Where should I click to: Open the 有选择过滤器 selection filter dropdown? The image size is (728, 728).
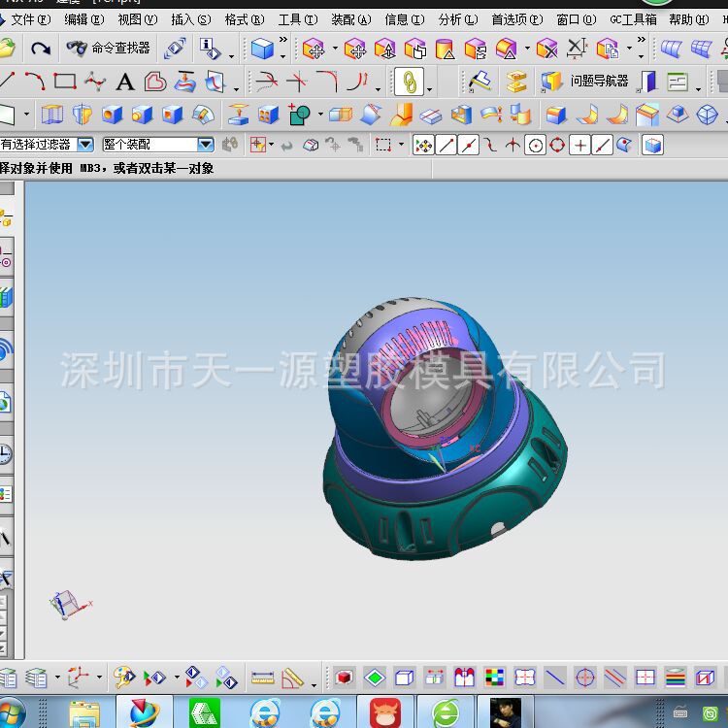(x=85, y=145)
